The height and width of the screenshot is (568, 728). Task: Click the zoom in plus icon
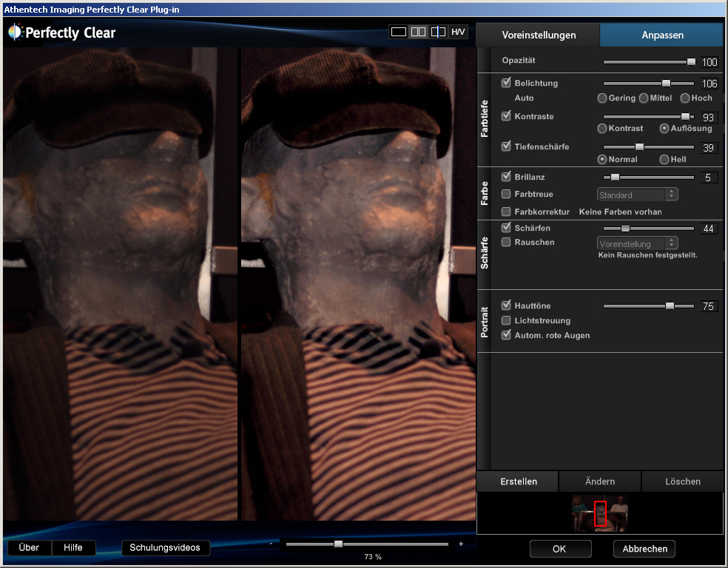[x=461, y=544]
